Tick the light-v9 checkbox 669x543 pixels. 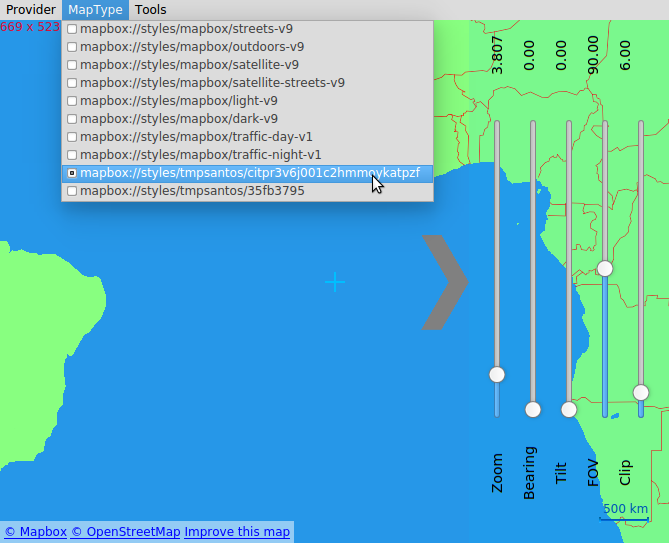click(x=72, y=101)
